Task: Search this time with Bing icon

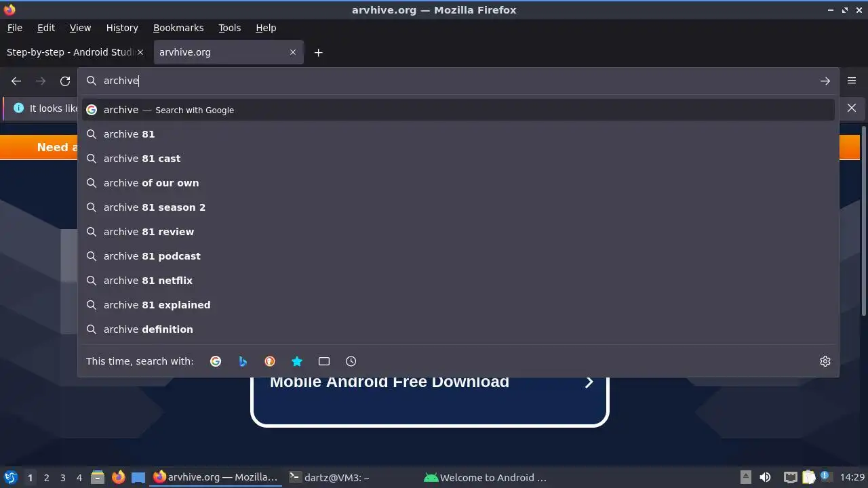Action: (243, 361)
